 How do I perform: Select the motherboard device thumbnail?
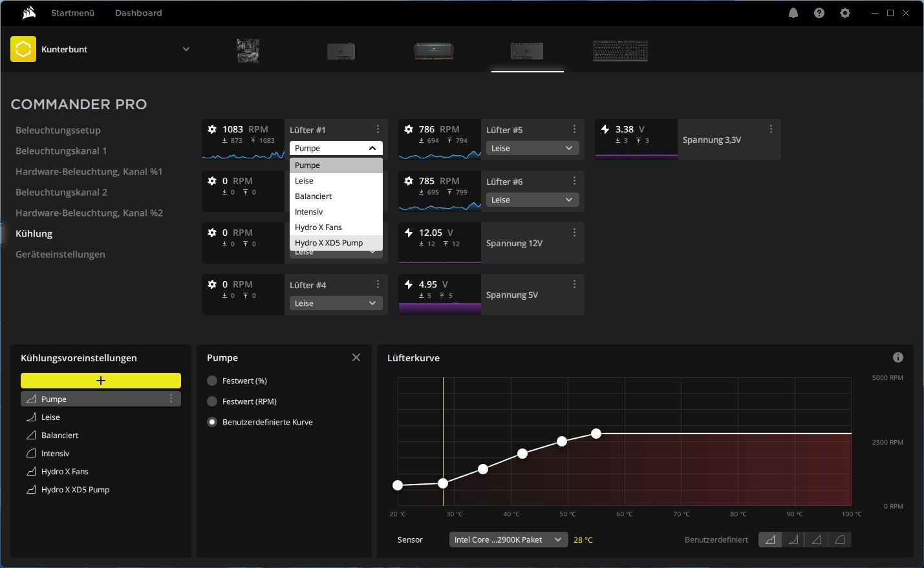[248, 50]
